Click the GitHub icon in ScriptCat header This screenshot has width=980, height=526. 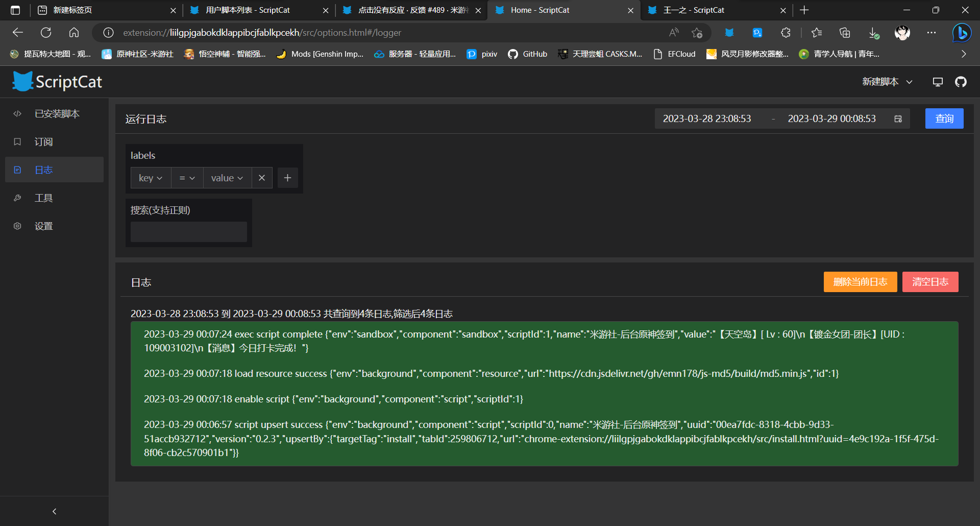click(961, 82)
